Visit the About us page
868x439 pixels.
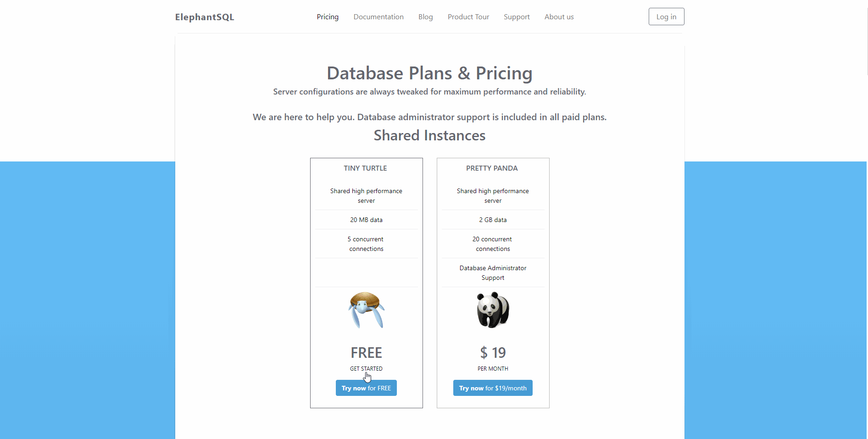click(x=559, y=17)
